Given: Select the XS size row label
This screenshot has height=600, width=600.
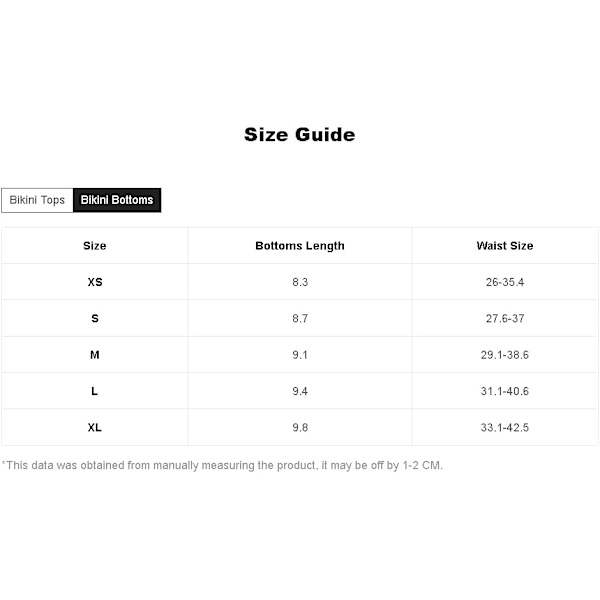Looking at the screenshot, I should click(x=95, y=282).
